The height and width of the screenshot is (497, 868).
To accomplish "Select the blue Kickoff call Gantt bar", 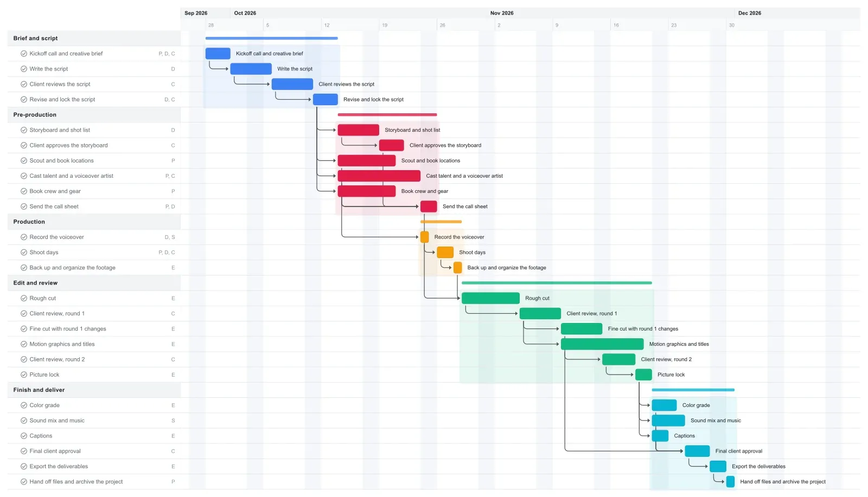I will coord(218,54).
